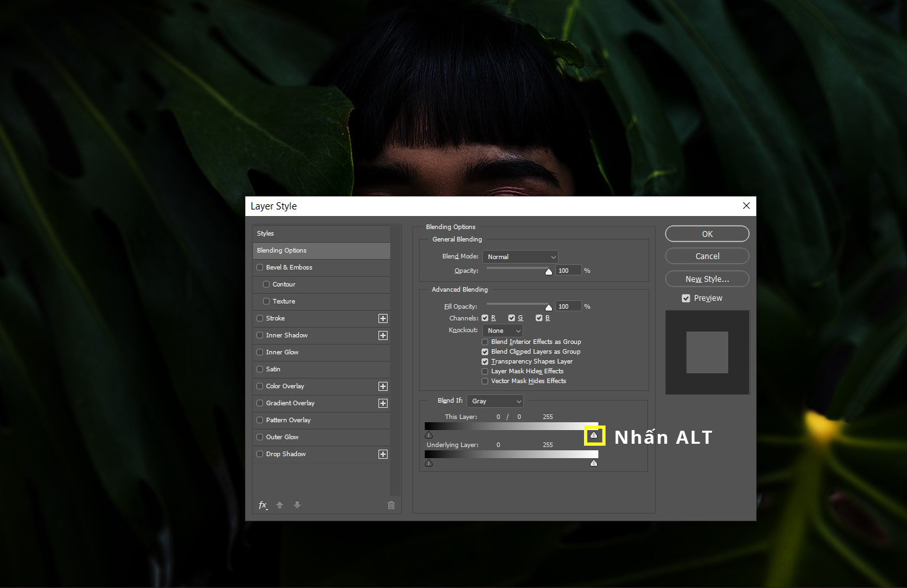
Task: Open the Knockout dropdown
Action: coord(503,331)
